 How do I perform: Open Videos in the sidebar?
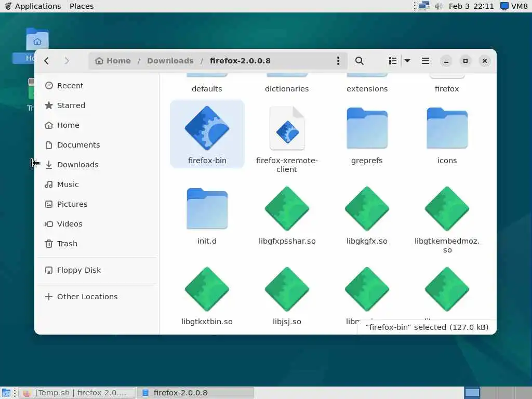pyautogui.click(x=97, y=223)
